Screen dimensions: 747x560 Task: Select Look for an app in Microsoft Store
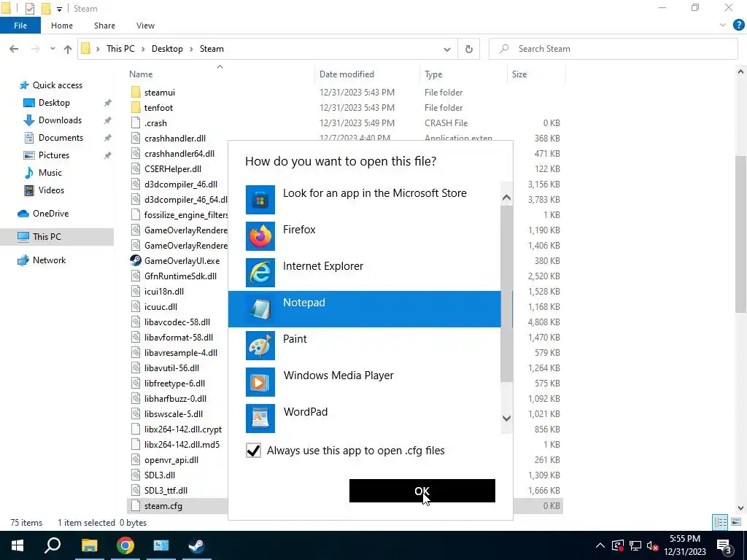[365, 200]
